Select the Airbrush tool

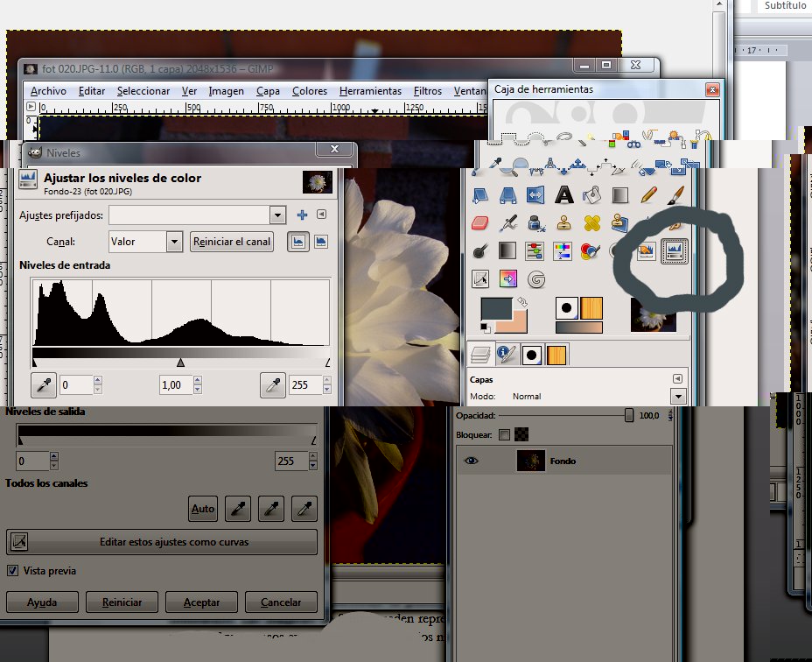(507, 223)
